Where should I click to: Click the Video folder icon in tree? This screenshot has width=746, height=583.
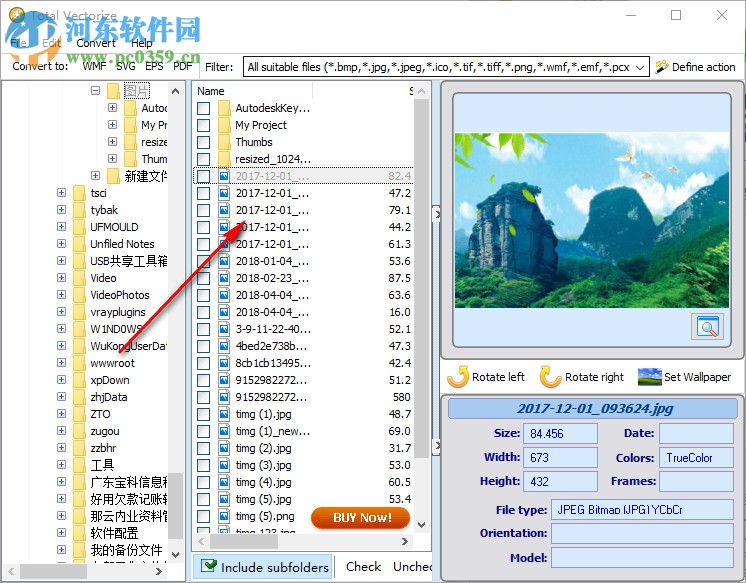(79, 278)
